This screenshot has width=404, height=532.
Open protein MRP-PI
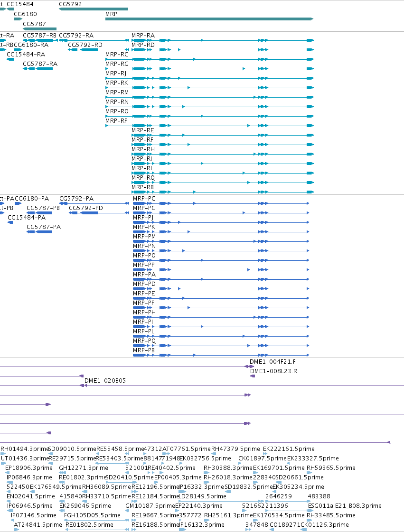(x=143, y=322)
